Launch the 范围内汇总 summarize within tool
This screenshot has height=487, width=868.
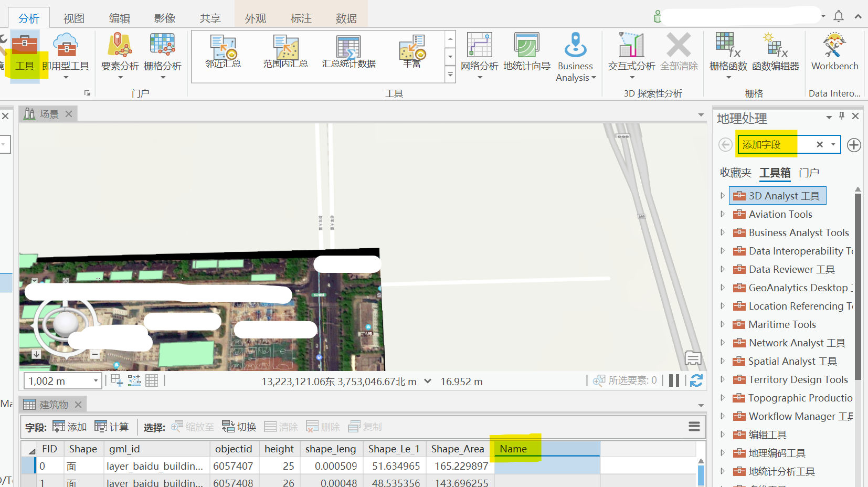285,51
